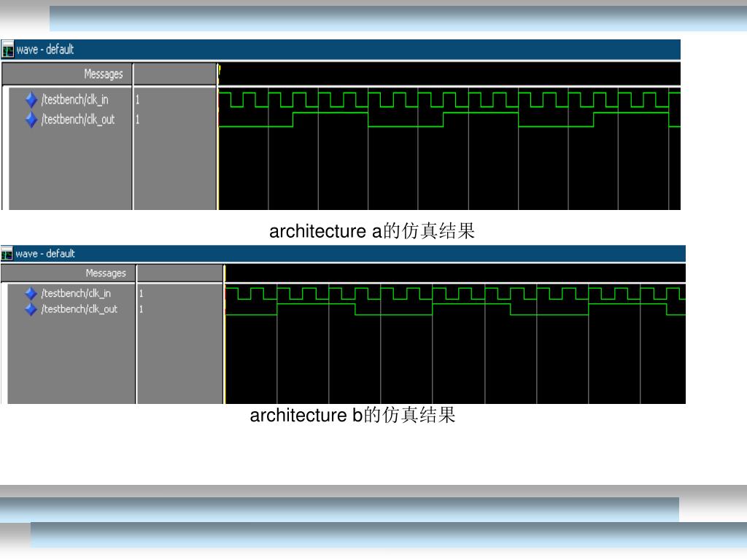Click the blue diamond icon for clk_out in architecture b window
This screenshot has height=560, width=747.
[x=31, y=309]
